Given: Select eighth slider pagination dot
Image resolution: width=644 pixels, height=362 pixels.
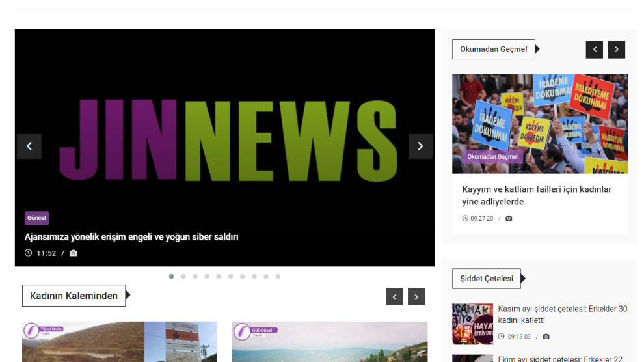Looking at the screenshot, I should [x=254, y=277].
